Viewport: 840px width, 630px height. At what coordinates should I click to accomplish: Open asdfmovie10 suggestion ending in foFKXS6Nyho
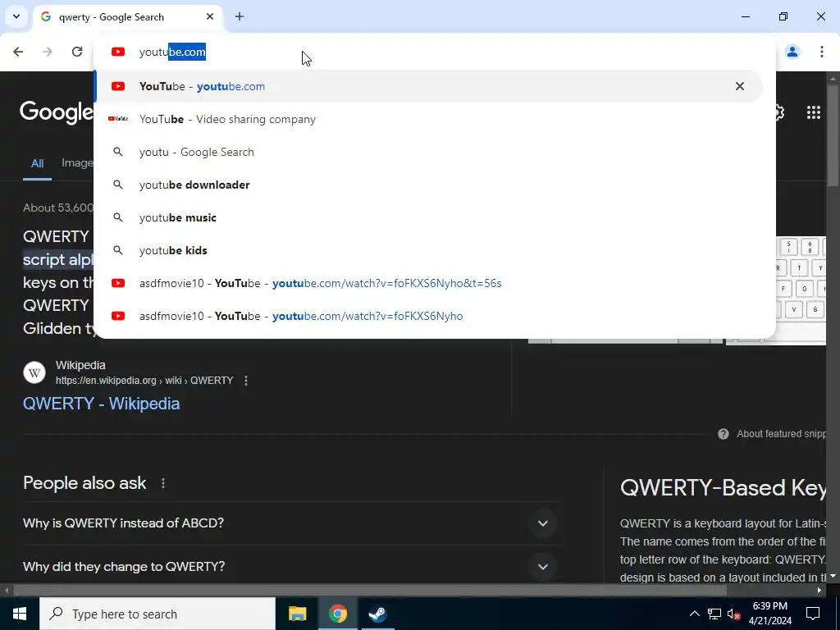[428, 316]
